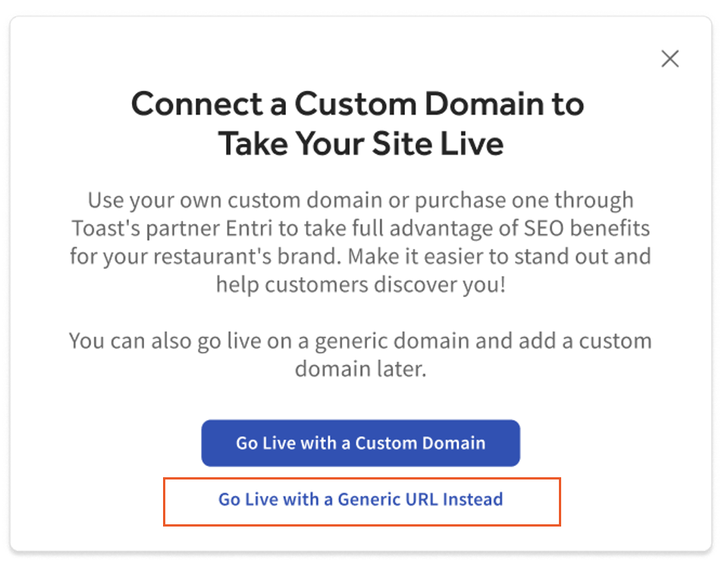
Task: Skip custom domain via the generic URL link
Action: pyautogui.click(x=360, y=499)
